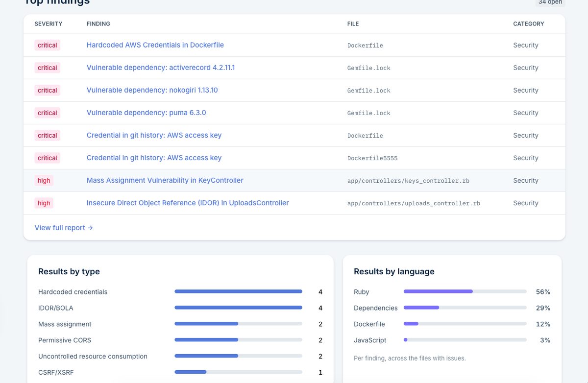The image size is (588, 383).
Task: Click the 29% value for Dependencies
Action: [x=543, y=308]
